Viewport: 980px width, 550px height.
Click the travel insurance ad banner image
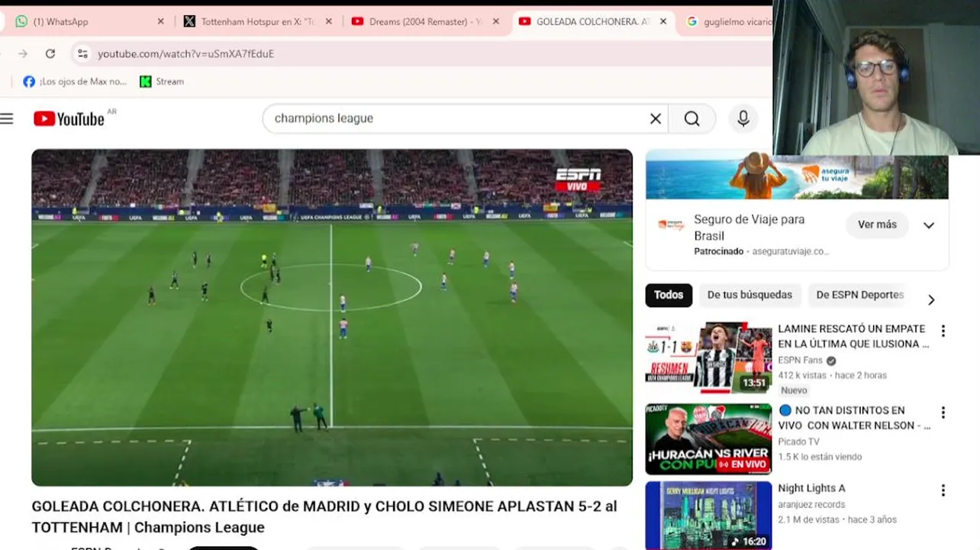797,175
